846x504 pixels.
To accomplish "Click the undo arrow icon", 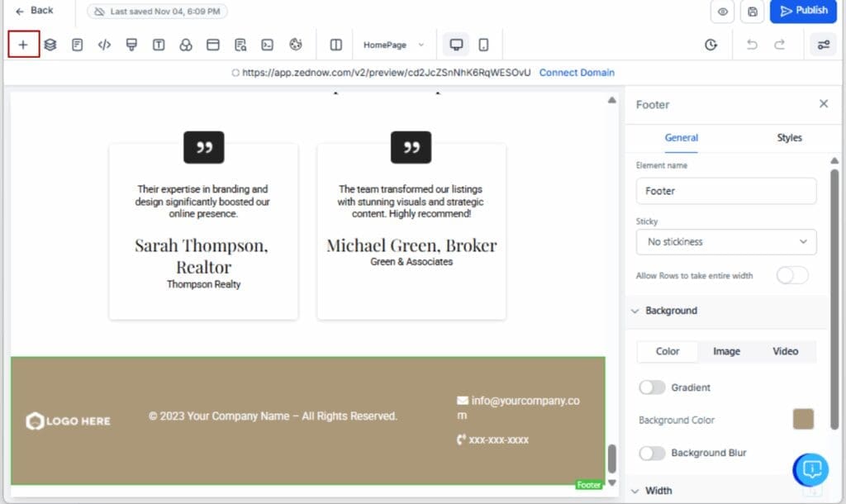I will [753, 45].
